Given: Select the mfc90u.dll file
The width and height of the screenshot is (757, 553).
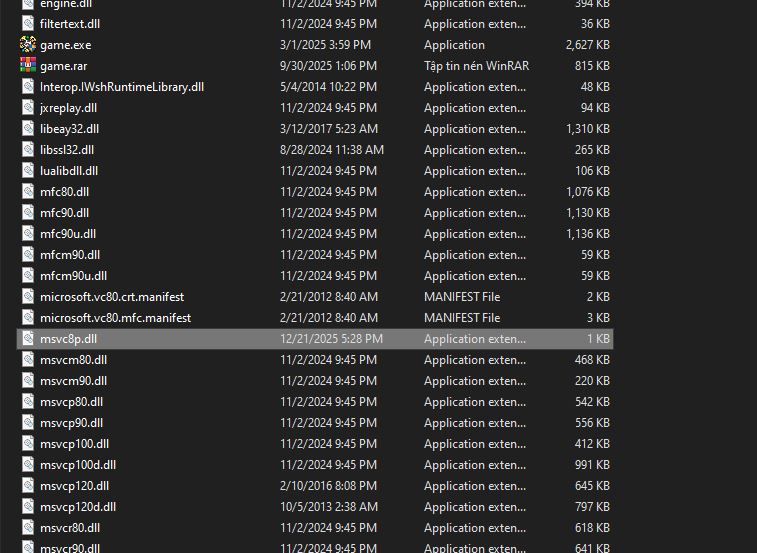Looking at the screenshot, I should (67, 234).
